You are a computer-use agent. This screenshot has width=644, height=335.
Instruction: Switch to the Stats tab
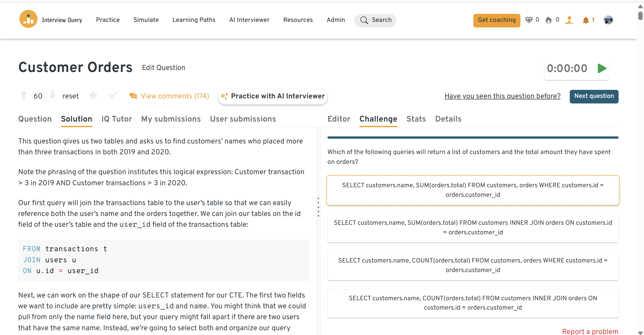(x=416, y=119)
